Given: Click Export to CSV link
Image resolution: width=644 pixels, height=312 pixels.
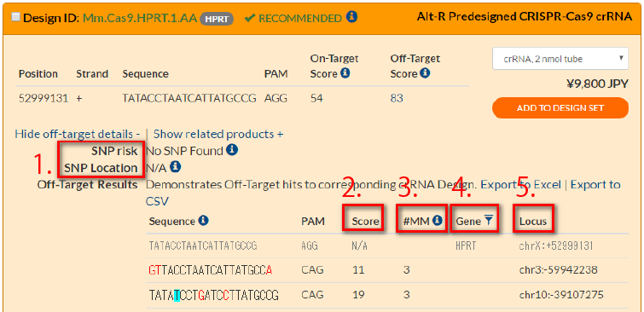Looking at the screenshot, I should pyautogui.click(x=383, y=193).
